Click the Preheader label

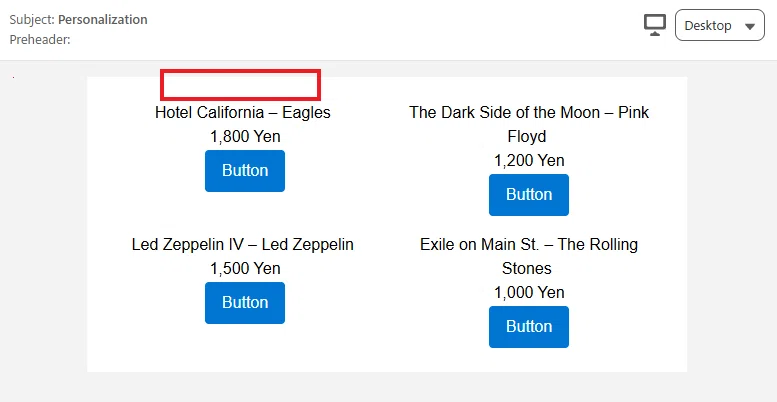(x=40, y=40)
